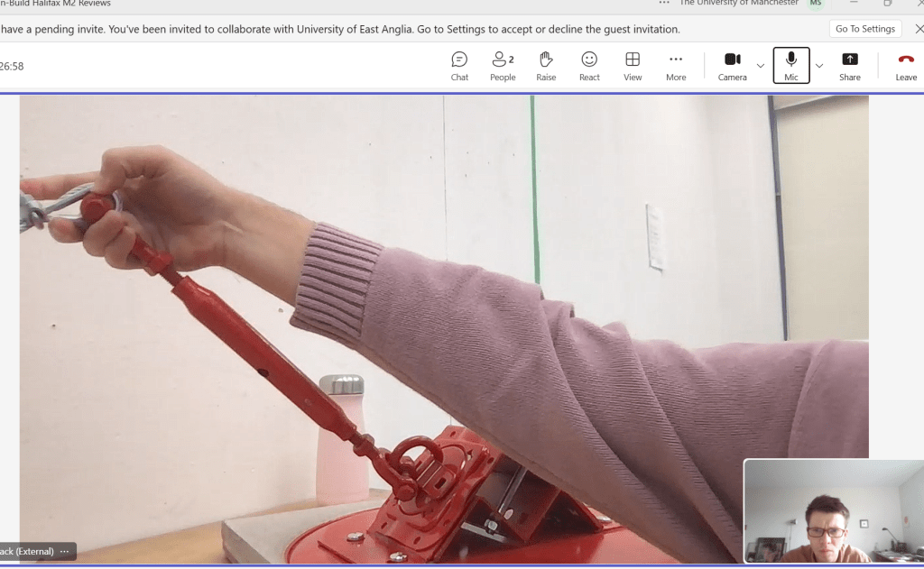Screen dimensions: 924x569
Task: Raise your hand in the meeting
Action: point(546,66)
